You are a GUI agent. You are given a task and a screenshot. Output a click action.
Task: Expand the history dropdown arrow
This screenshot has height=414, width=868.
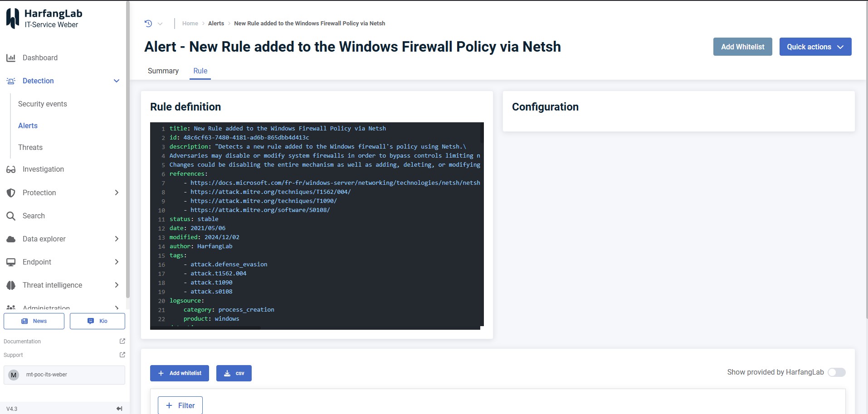pyautogui.click(x=160, y=24)
